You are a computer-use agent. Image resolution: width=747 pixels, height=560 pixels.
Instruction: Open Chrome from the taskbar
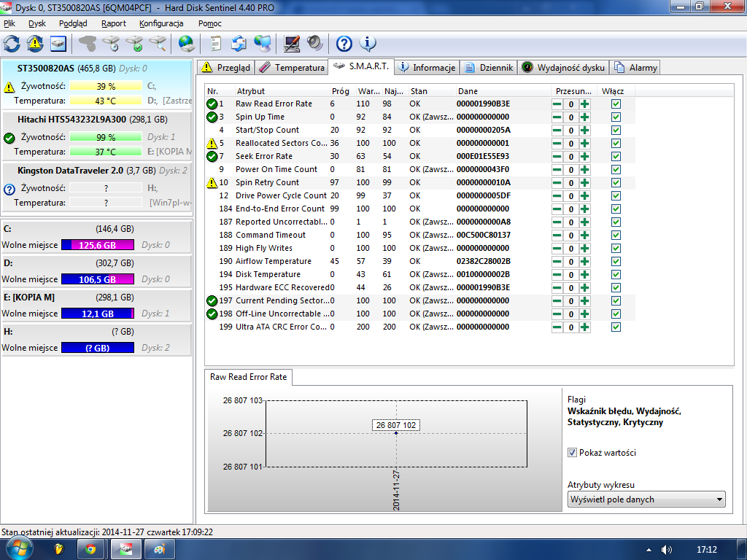click(90, 550)
